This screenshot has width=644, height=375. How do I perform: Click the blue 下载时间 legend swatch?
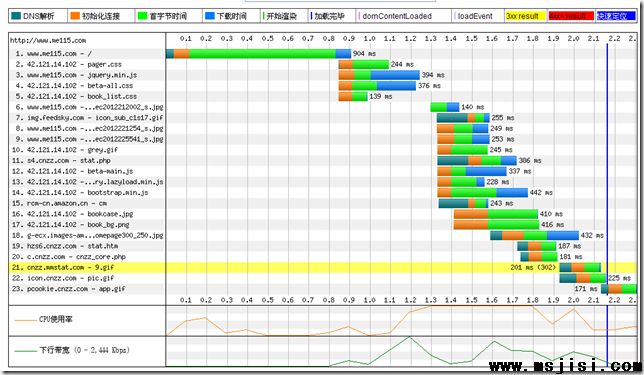pos(209,16)
